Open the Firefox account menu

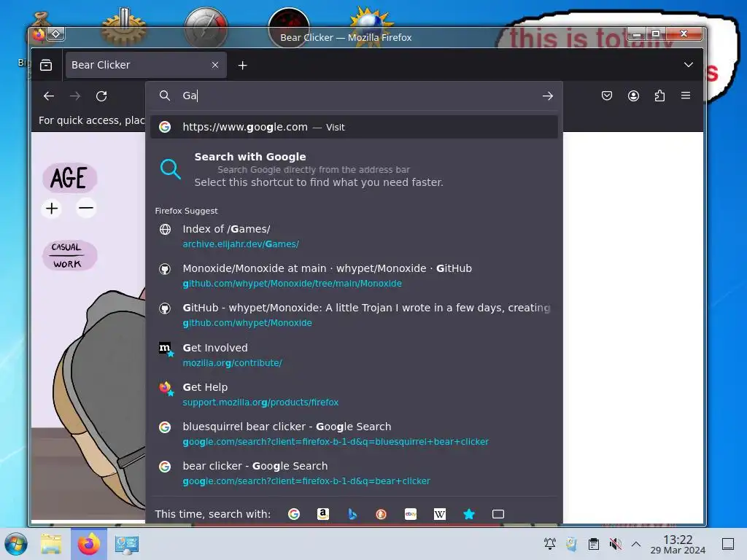pos(633,96)
